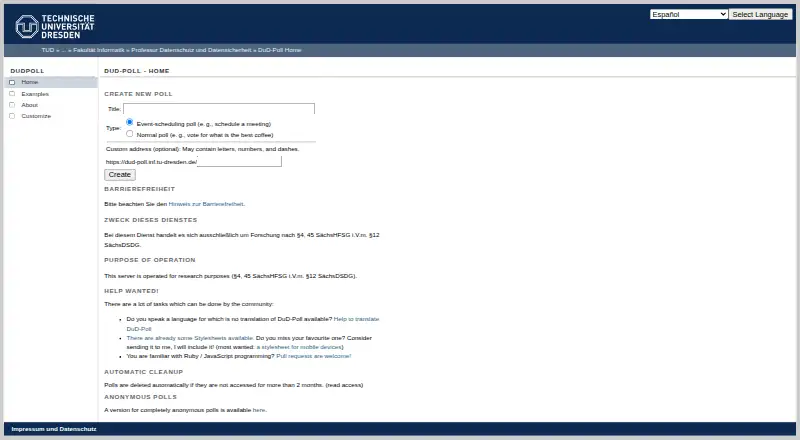This screenshot has width=800, height=440.
Task: Click the 'HELP WANTED!' heading
Action: 131,291
